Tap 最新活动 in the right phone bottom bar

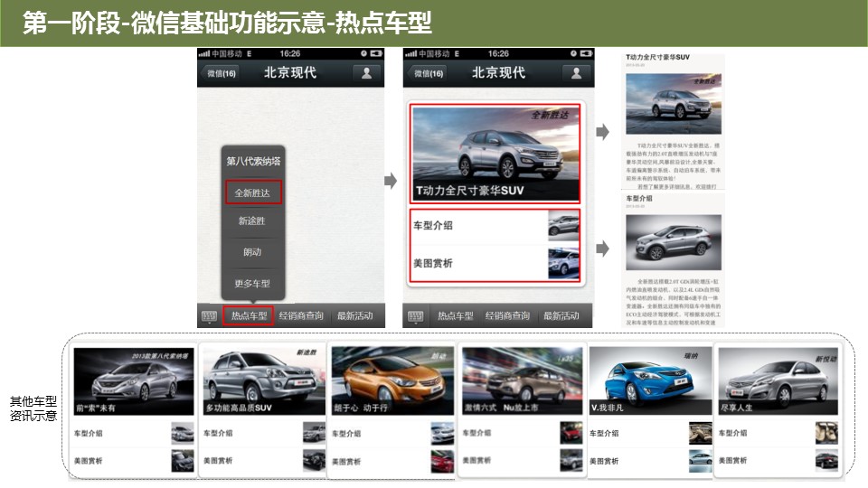[x=561, y=316]
